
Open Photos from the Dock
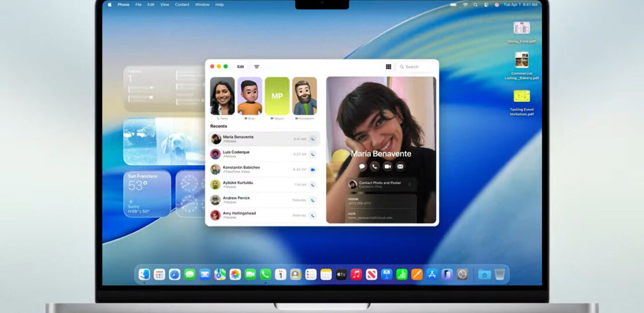tap(235, 274)
